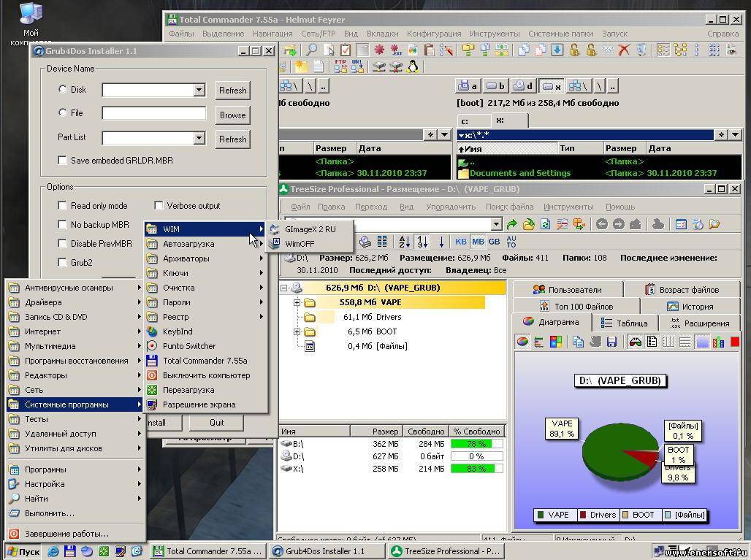Click the TreeSize Professional taskbar button
751x560 pixels.
click(446, 551)
